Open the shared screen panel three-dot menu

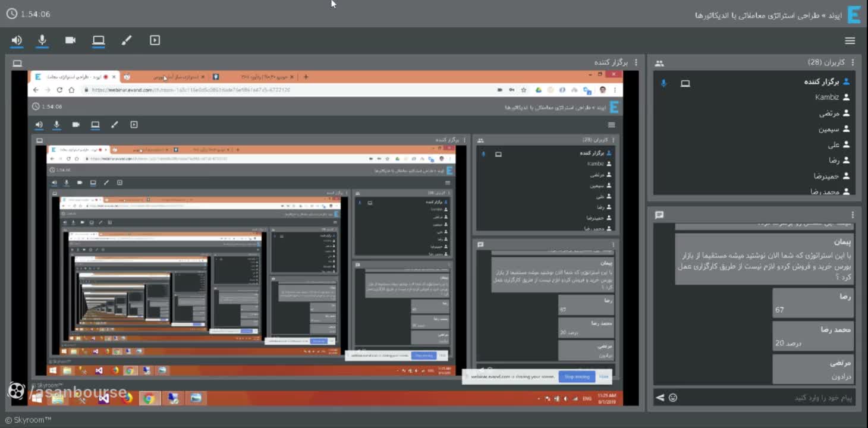pyautogui.click(x=636, y=62)
